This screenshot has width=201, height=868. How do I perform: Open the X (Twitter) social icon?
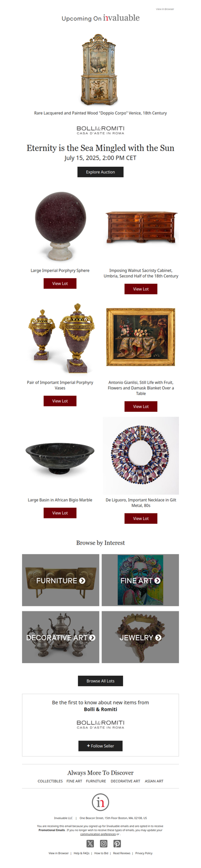tap(90, 843)
